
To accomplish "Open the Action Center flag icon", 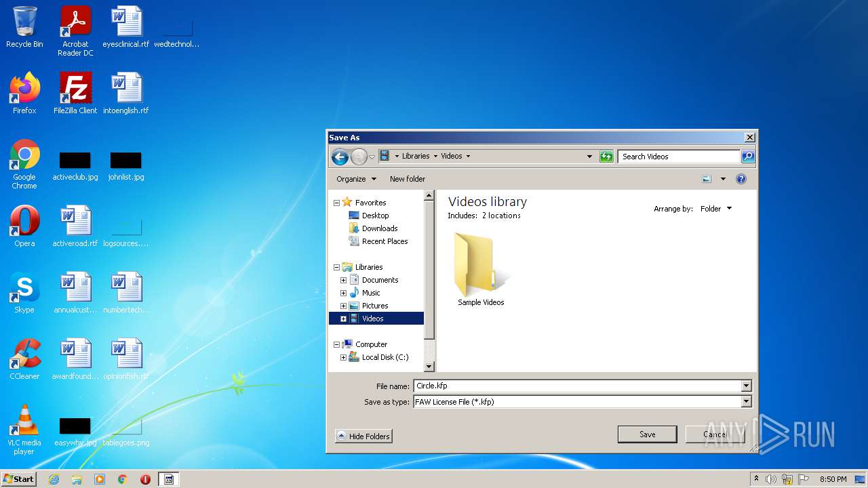I will click(x=804, y=479).
